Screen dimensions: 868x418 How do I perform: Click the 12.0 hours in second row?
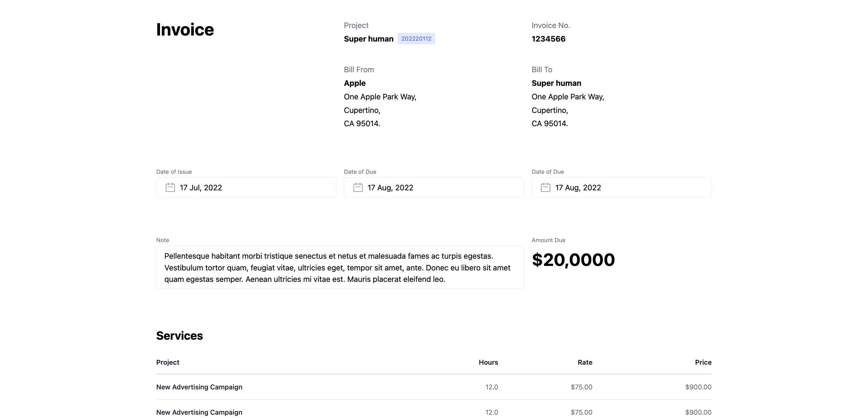[x=492, y=412]
